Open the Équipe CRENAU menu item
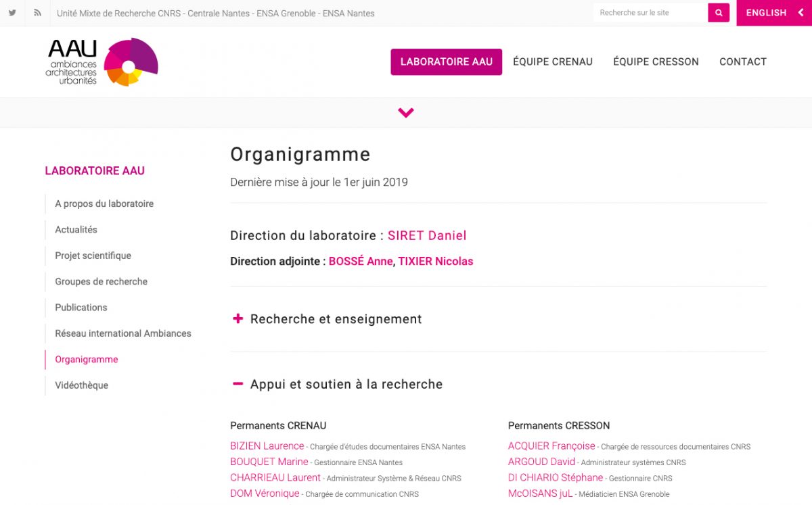812x505 pixels. point(552,62)
